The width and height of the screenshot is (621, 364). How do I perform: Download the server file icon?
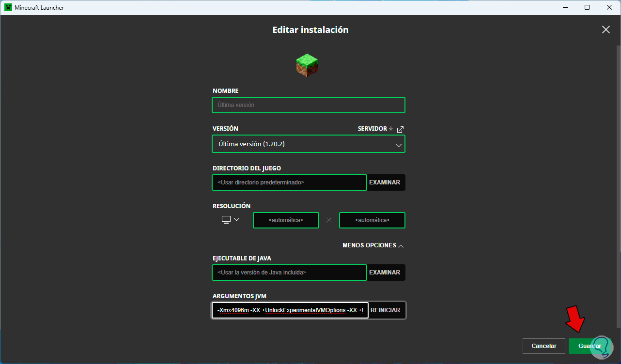click(x=391, y=129)
